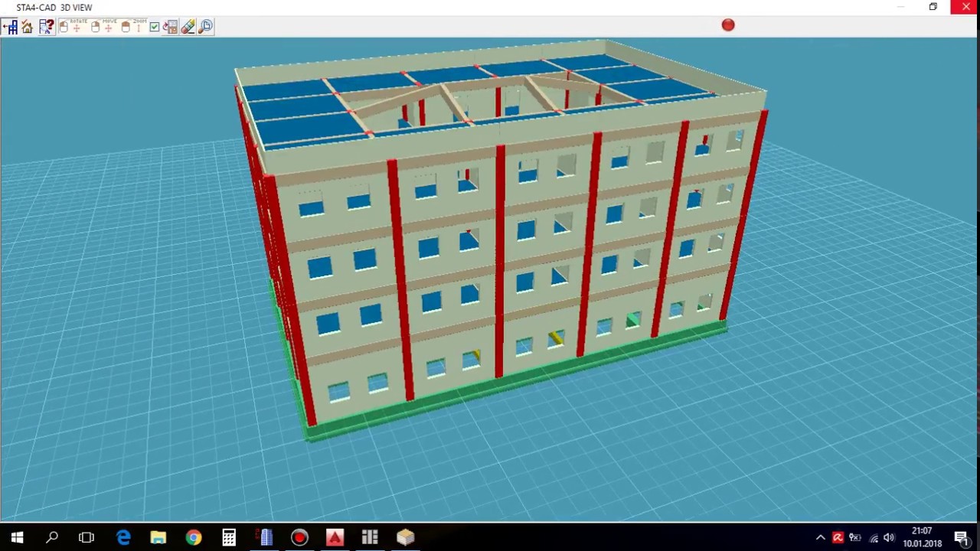Viewport: 980px width, 551px height.
Task: Select the Move mouse mode
Action: tap(104, 27)
